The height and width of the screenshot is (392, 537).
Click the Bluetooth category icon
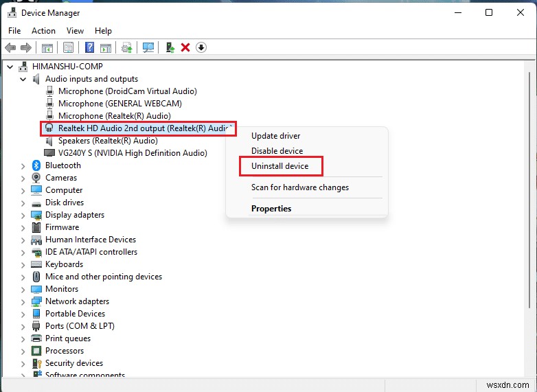click(x=36, y=165)
